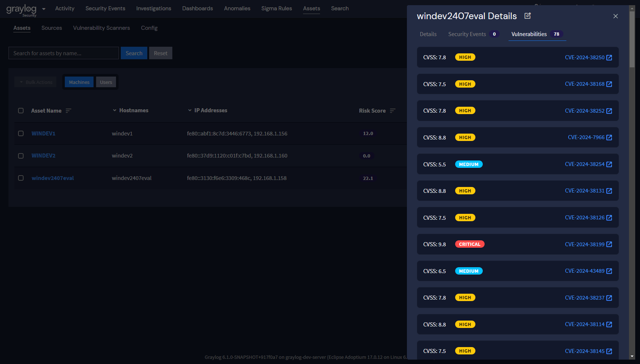Screen dimensions: 640x364
Task: Select the checkbox for windev2407eval row
Action: tap(21, 178)
